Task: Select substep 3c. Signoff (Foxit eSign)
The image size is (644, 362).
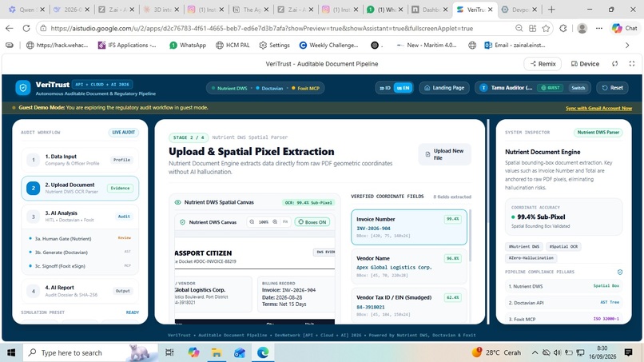Action: 80,266
